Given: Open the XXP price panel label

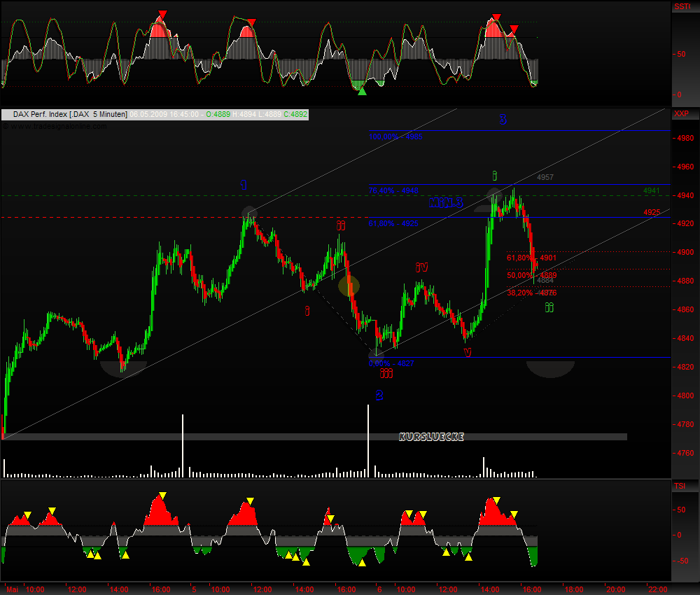Looking at the screenshot, I should click(681, 113).
